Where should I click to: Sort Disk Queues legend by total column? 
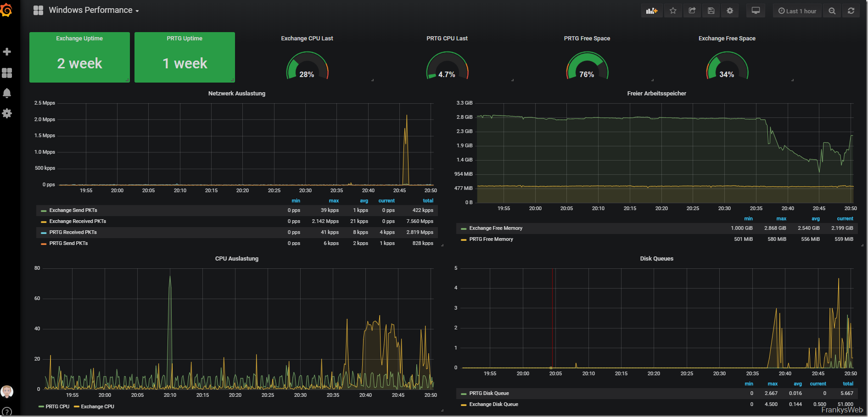point(848,384)
